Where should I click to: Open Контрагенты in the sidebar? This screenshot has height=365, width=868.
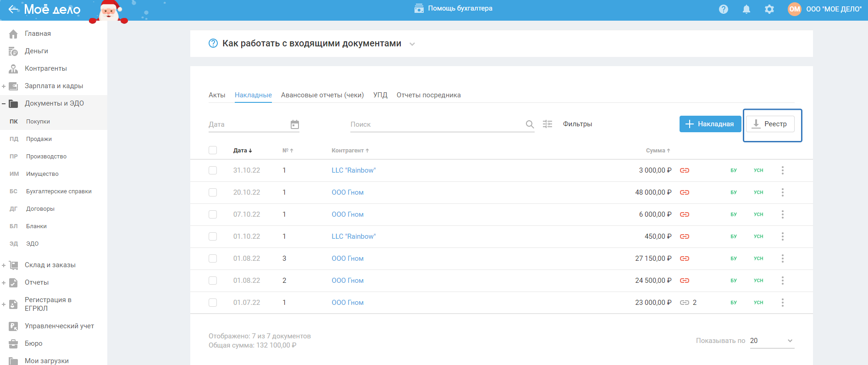coord(46,68)
